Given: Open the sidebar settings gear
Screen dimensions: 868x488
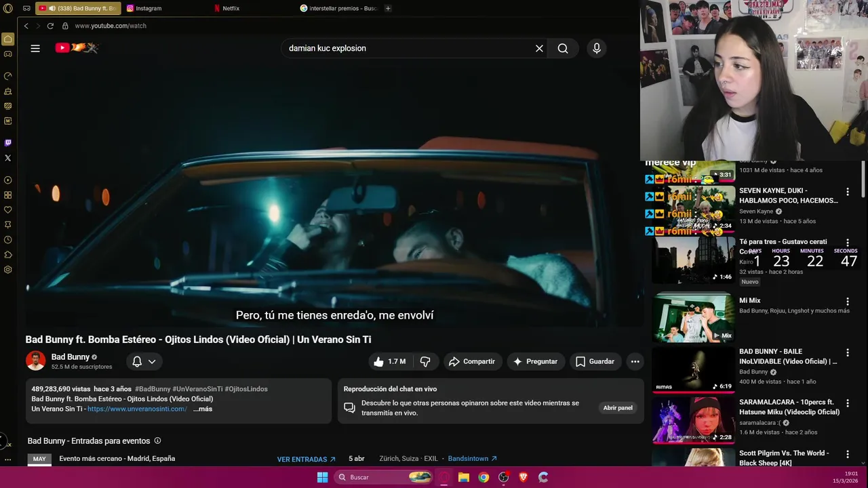Looking at the screenshot, I should (x=8, y=270).
